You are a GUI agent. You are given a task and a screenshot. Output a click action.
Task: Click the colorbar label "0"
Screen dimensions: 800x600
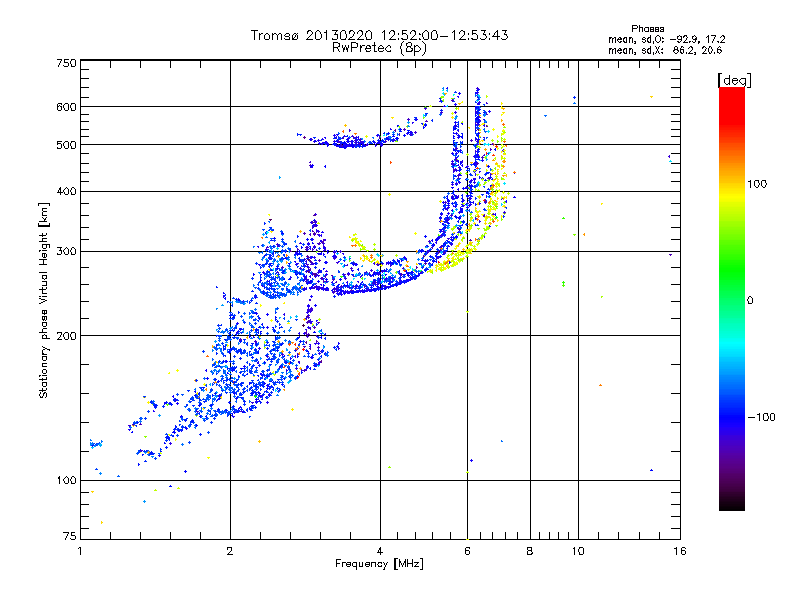pyautogui.click(x=749, y=301)
